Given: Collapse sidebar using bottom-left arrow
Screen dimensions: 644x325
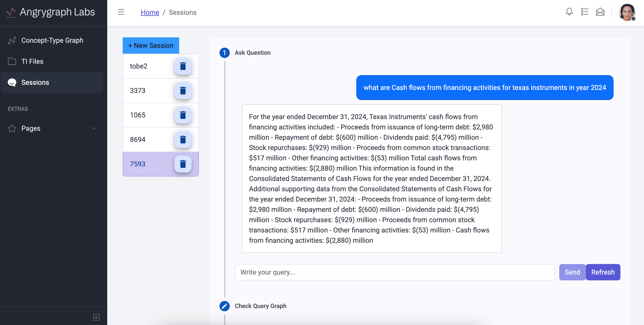Looking at the screenshot, I should click(97, 317).
